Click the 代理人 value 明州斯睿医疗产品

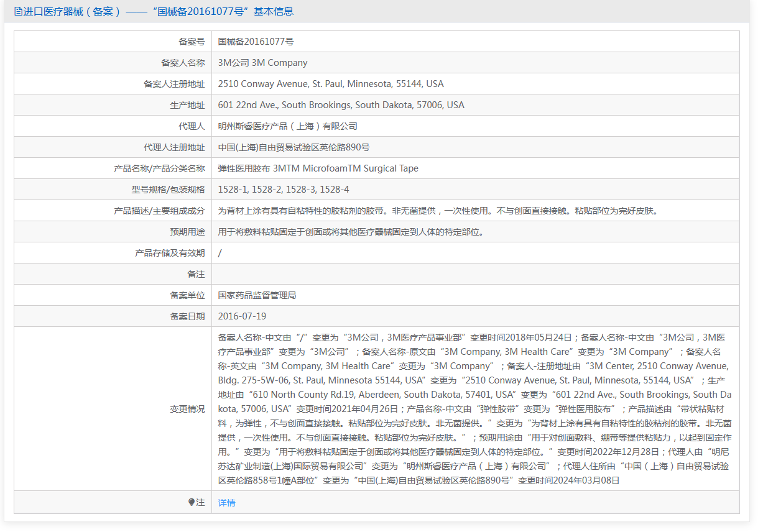(x=288, y=126)
